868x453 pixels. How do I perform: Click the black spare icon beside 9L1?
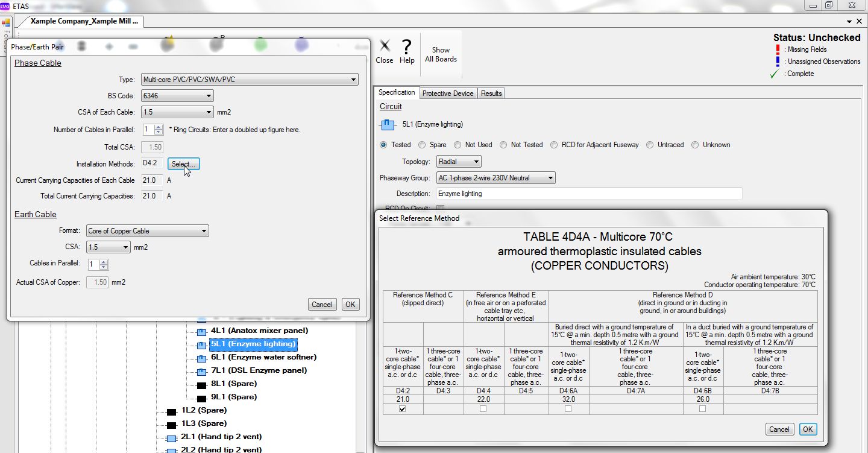click(x=202, y=398)
